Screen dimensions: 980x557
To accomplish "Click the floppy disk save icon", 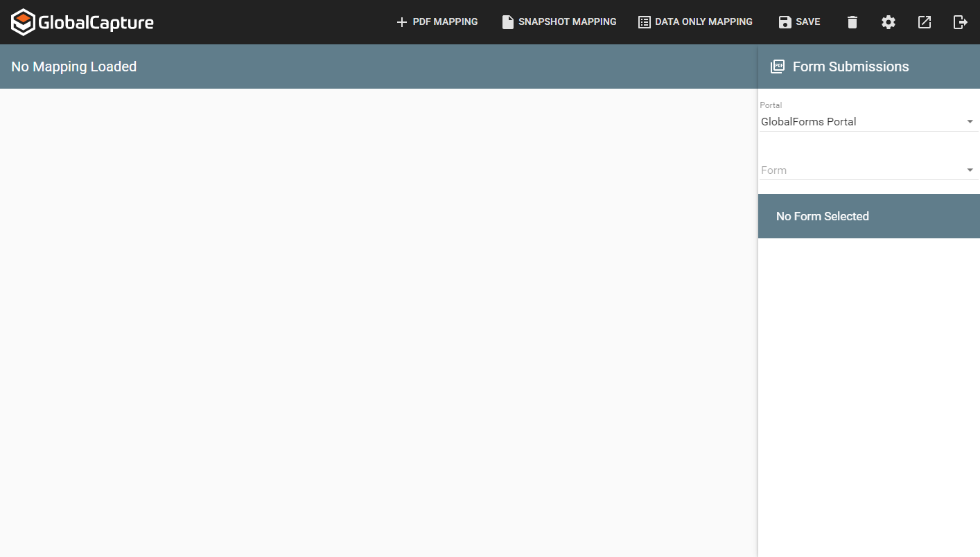I will (785, 22).
